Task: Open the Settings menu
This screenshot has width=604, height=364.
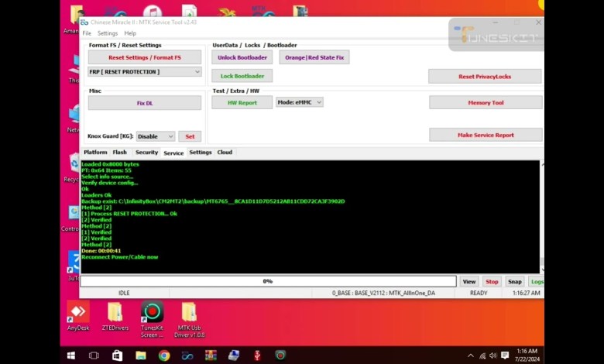Action: 108,33
